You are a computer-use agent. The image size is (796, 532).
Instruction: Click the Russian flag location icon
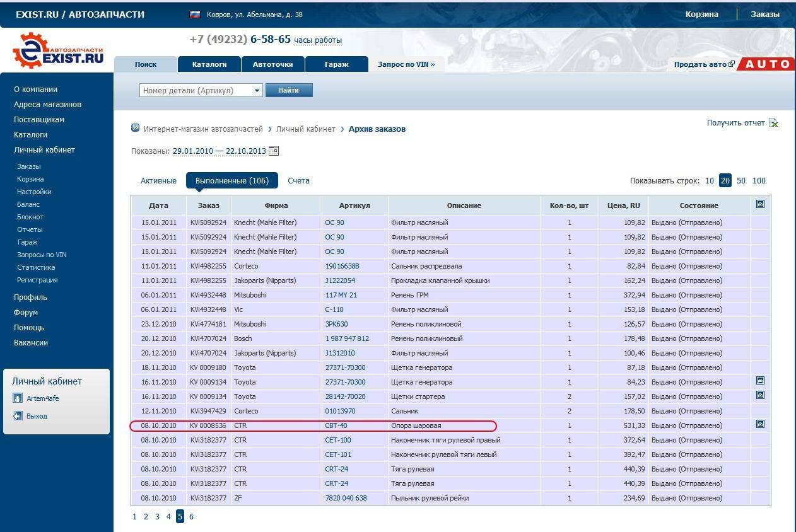[195, 14]
